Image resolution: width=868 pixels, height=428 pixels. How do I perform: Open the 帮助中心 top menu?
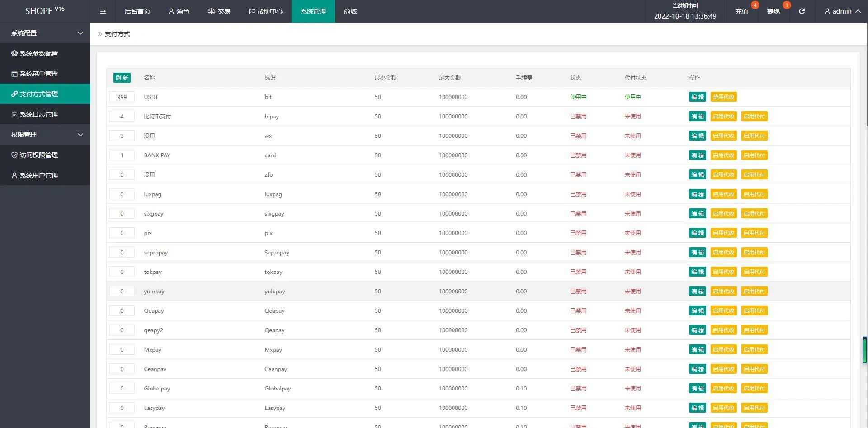pos(266,11)
